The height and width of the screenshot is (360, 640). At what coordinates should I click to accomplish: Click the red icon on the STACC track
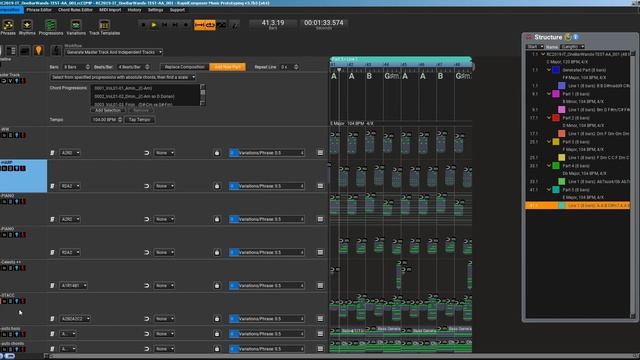23,301
